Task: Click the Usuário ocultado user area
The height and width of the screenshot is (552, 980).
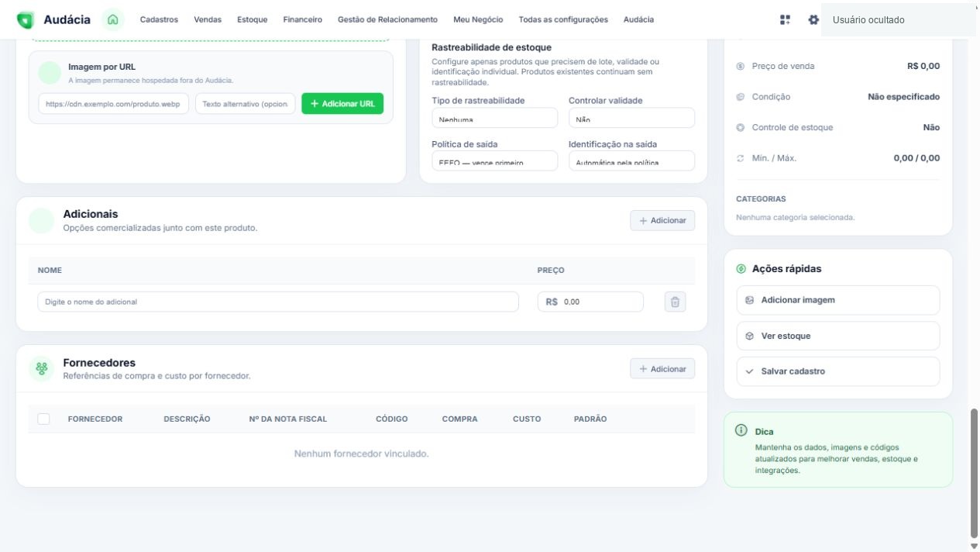Action: point(899,20)
